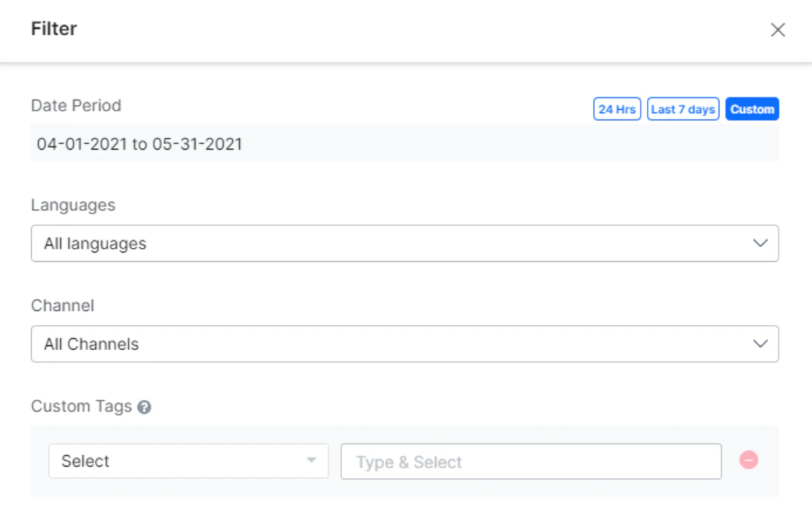Click the Filter dialog title
The height and width of the screenshot is (512, 812).
point(47,31)
